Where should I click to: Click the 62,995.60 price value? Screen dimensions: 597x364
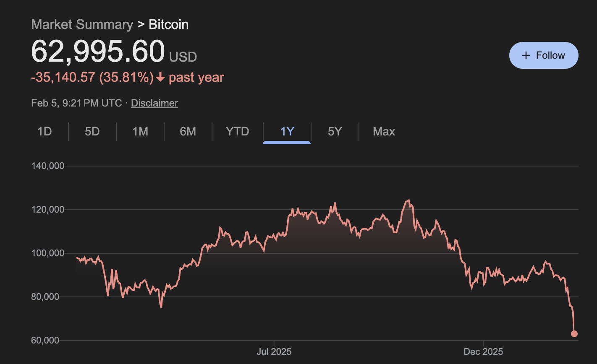[98, 52]
